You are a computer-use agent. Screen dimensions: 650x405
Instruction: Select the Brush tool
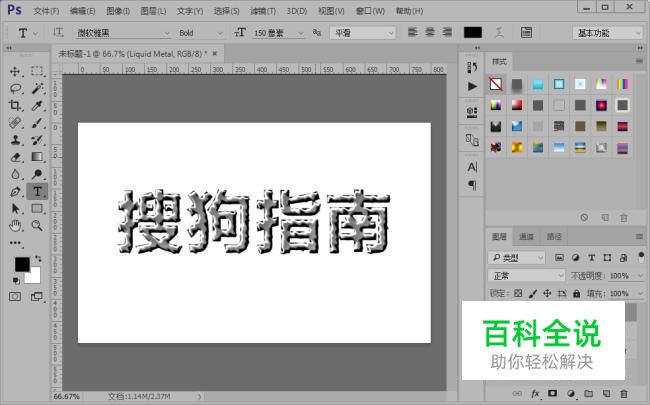[37, 123]
